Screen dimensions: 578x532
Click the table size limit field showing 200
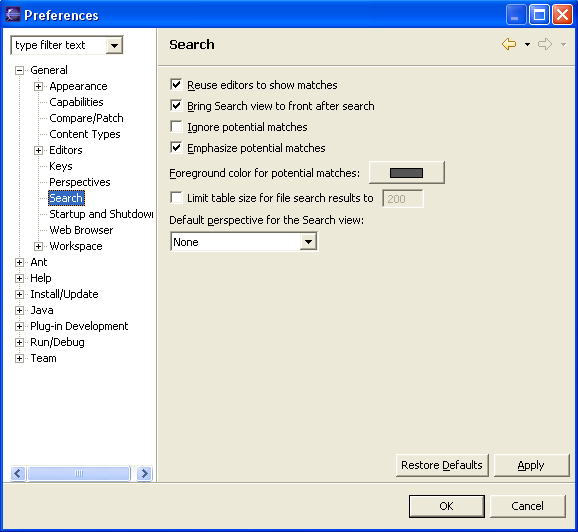[x=403, y=199]
